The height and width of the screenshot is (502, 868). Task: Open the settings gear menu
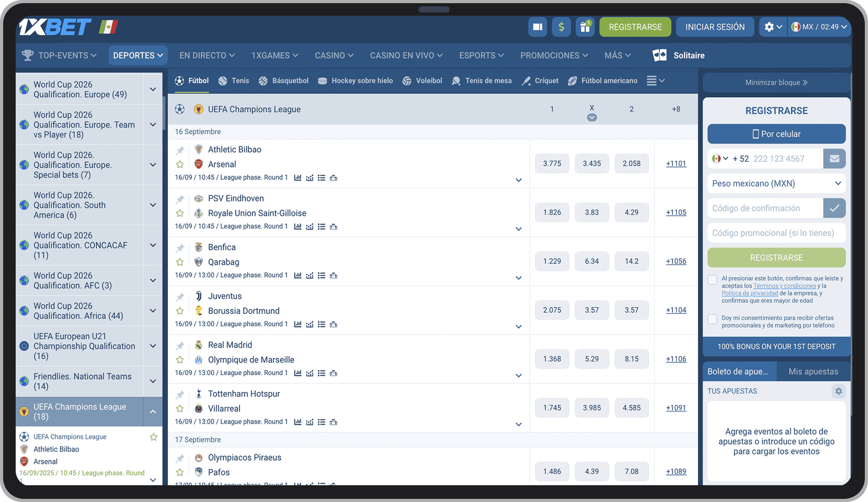click(773, 27)
